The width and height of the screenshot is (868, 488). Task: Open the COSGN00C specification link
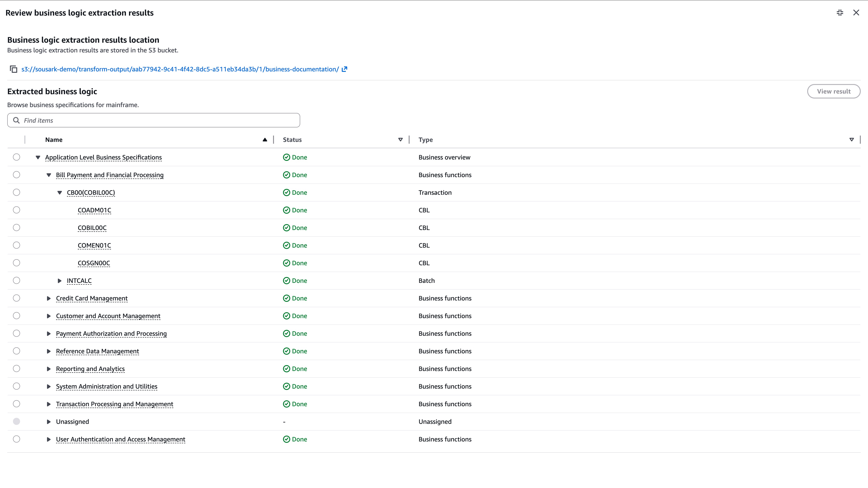94,263
